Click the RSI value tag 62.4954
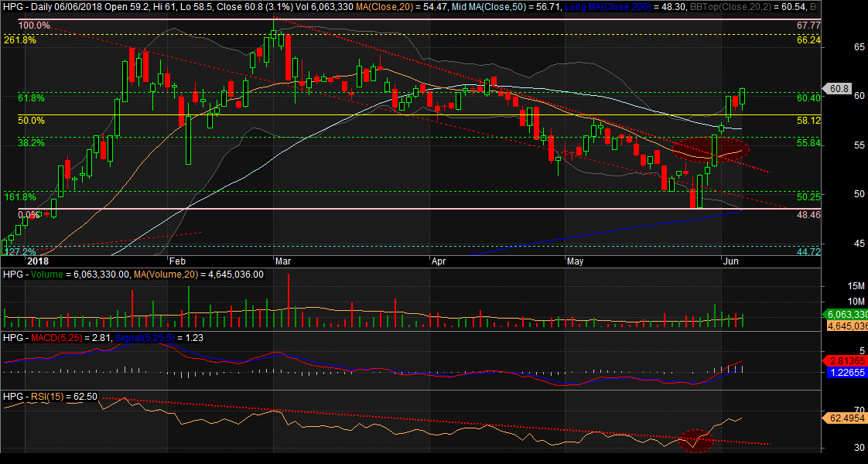Screen dimensions: 868x464 tap(844, 418)
